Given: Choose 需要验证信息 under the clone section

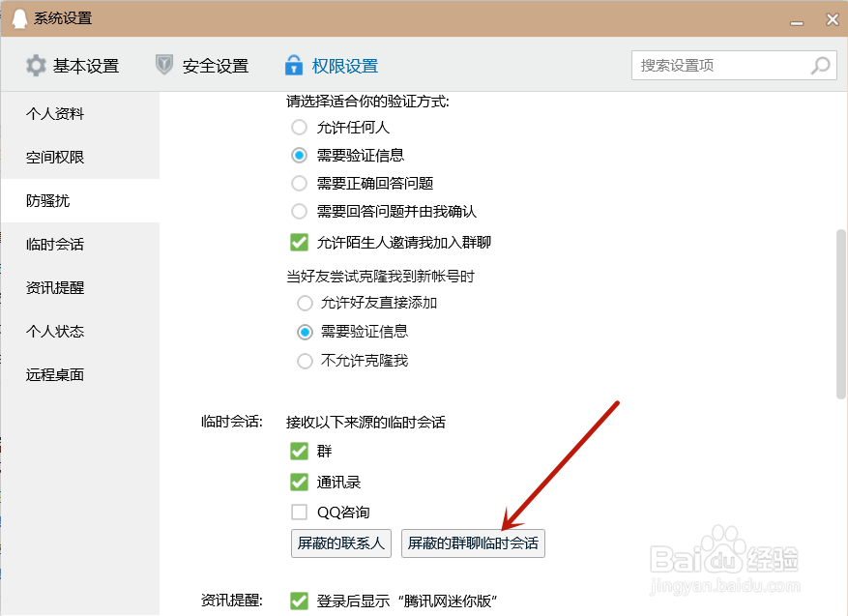Looking at the screenshot, I should coord(305,332).
